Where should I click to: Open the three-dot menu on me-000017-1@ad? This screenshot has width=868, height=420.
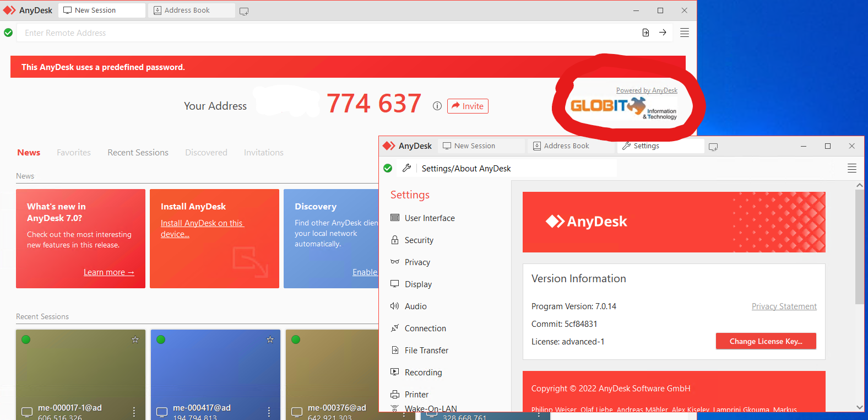tap(134, 412)
